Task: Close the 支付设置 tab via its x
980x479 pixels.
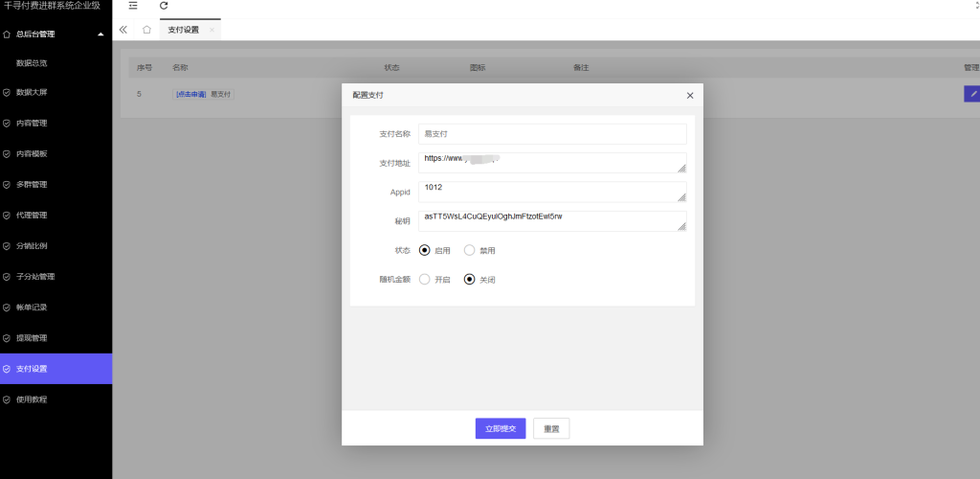Action: click(x=212, y=30)
